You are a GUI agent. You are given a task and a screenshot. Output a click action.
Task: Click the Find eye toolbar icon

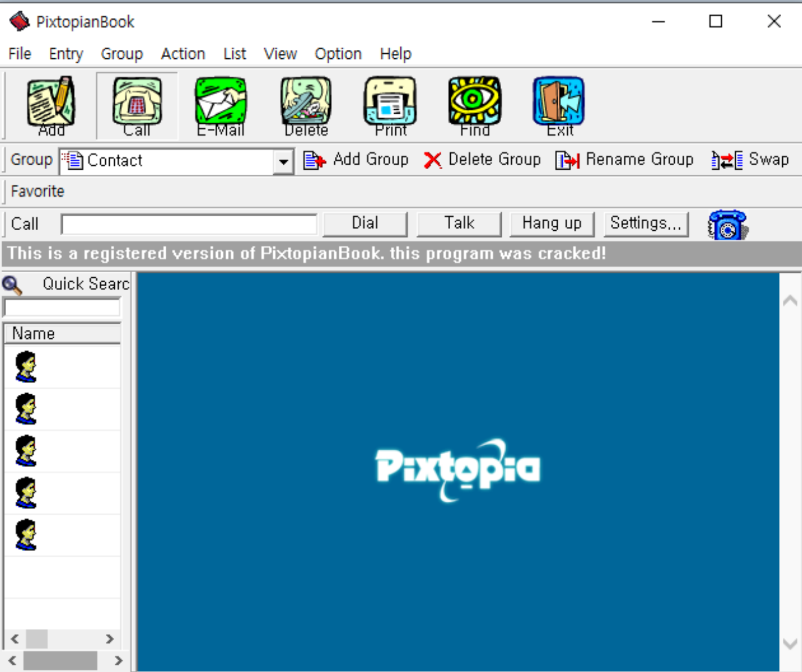475,106
